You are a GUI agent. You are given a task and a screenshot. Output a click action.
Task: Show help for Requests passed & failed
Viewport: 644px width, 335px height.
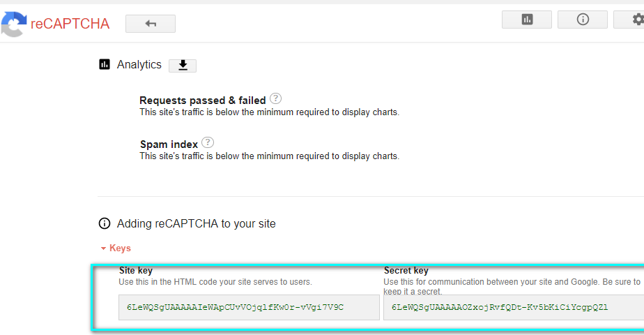tap(275, 98)
